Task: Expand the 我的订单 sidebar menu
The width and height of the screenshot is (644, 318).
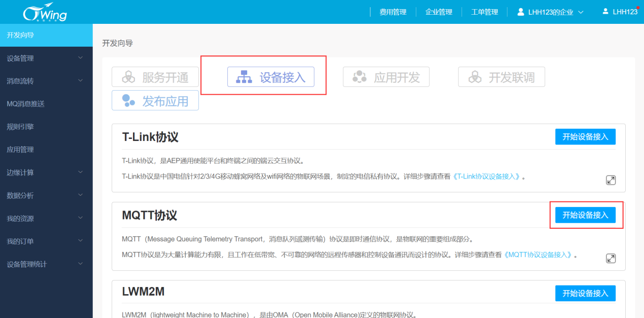Action: tap(46, 241)
